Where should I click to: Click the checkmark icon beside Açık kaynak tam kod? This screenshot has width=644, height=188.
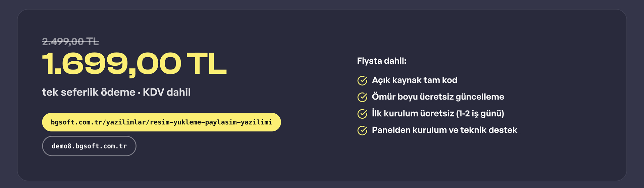pos(362,80)
